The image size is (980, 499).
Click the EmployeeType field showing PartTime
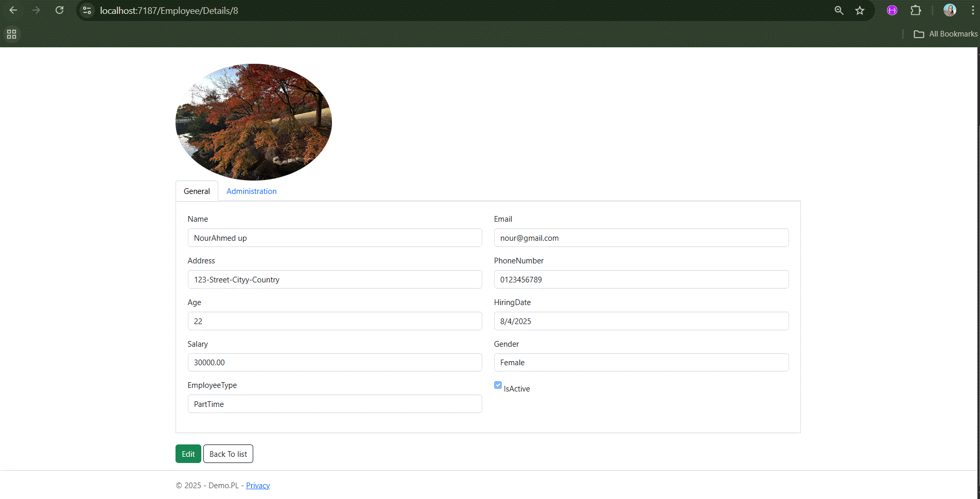(x=335, y=404)
